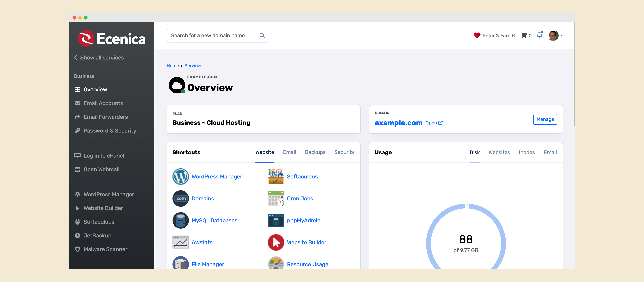The width and height of the screenshot is (644, 282).
Task: Switch Shortcuts to the Email tab
Action: [x=289, y=152]
